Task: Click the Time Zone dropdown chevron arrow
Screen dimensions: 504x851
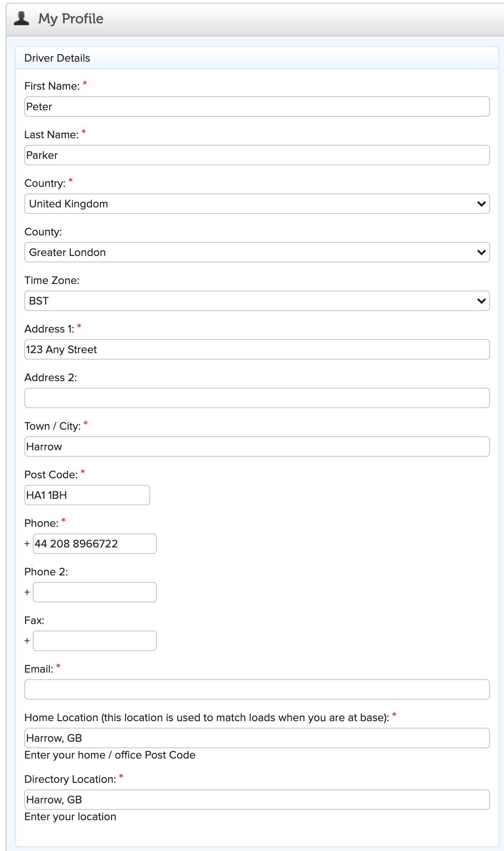Action: coord(482,301)
